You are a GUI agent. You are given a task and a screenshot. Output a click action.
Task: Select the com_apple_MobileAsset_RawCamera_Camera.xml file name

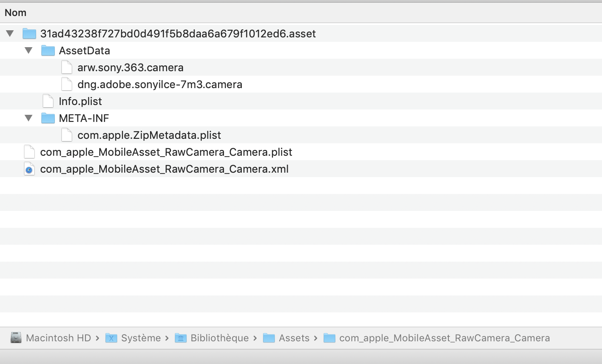164,169
